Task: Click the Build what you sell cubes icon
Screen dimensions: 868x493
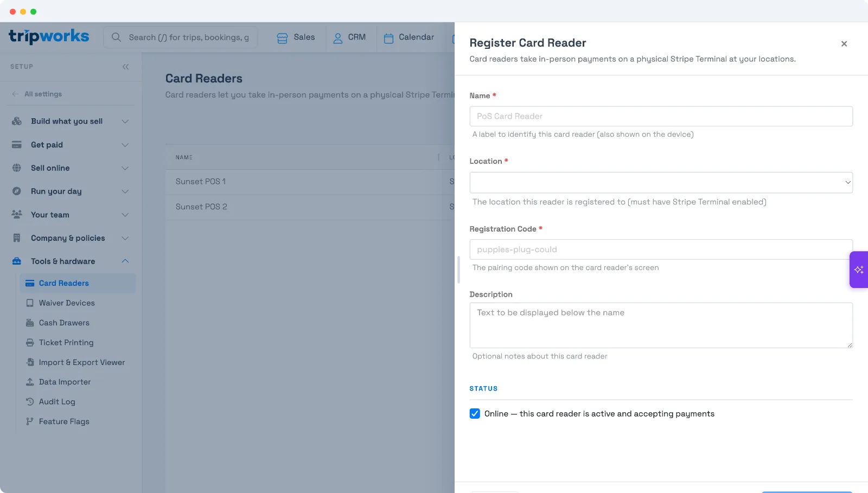Action: pyautogui.click(x=17, y=121)
